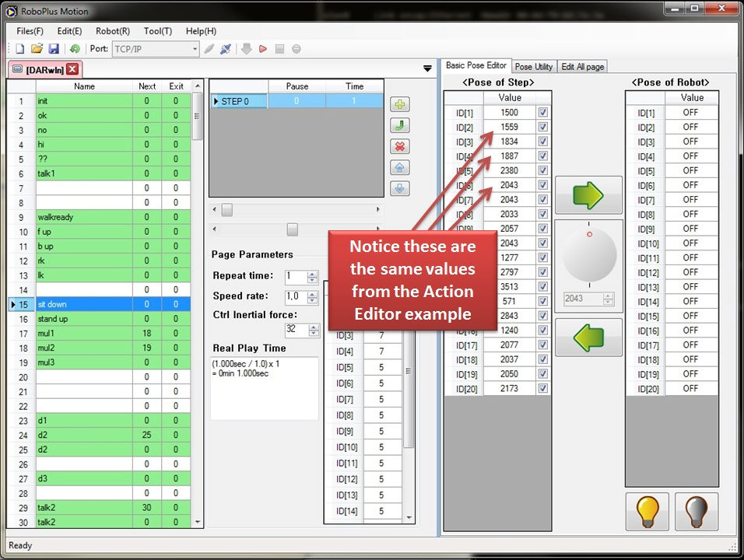Viewport: 744px width, 560px height.
Task: Delete the step with red X icon
Action: pos(400,146)
